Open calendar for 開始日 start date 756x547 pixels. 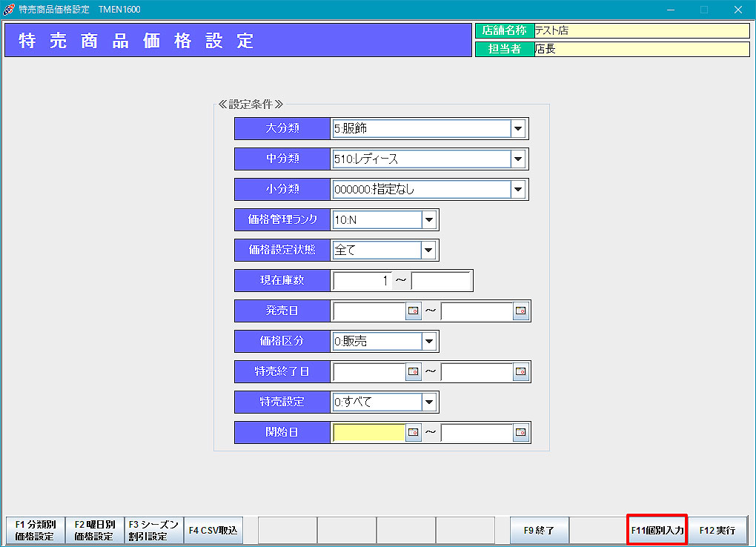tap(413, 432)
